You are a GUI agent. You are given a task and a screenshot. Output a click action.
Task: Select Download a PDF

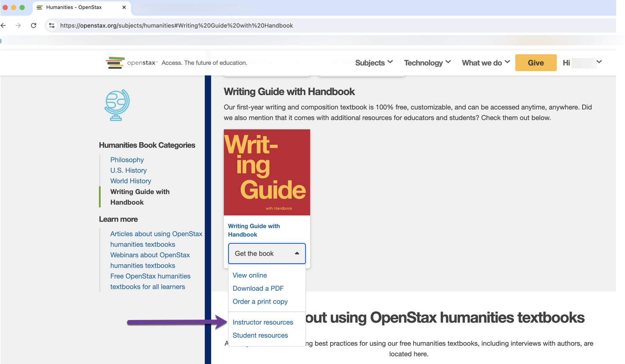point(257,288)
